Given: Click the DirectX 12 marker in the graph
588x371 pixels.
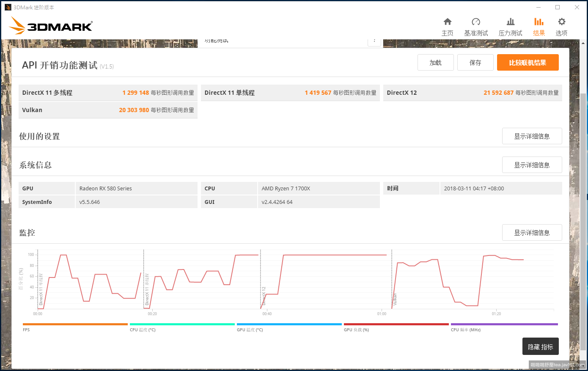Looking at the screenshot, I should 264,296.
